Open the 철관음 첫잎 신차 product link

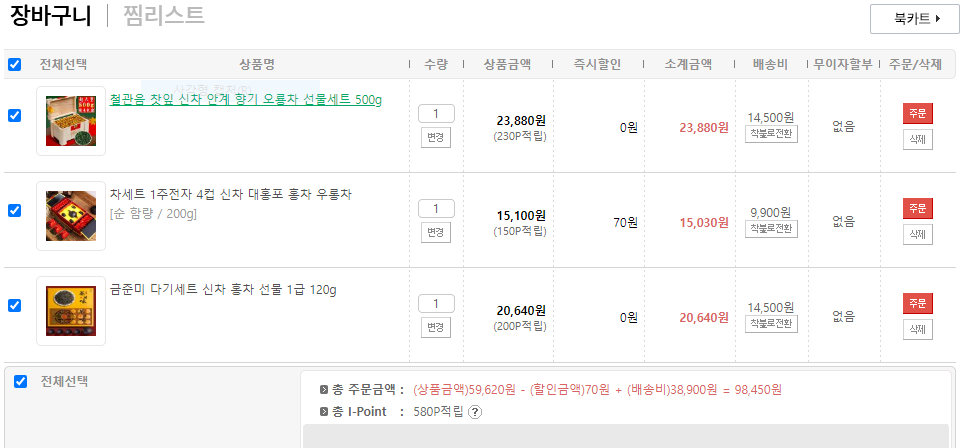pyautogui.click(x=245, y=100)
